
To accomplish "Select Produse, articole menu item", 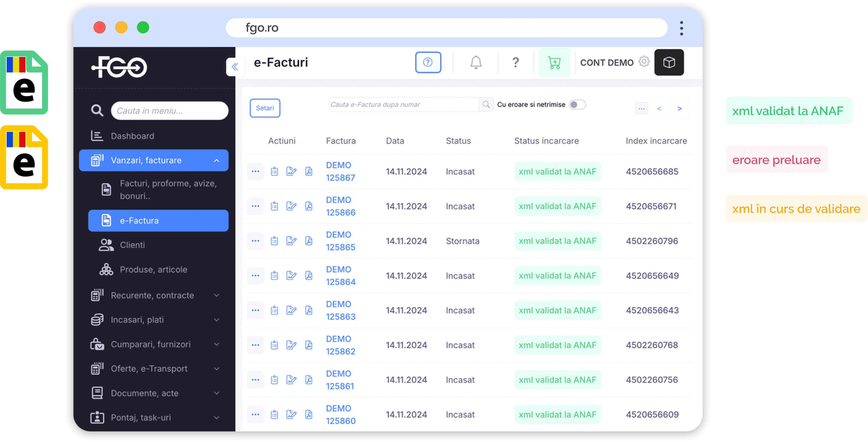I will coord(153,270).
